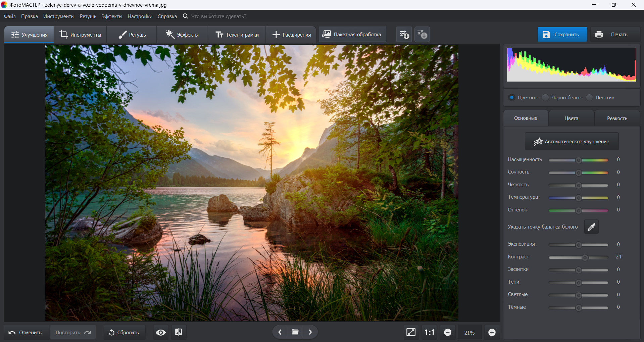Image resolution: width=644 pixels, height=342 pixels.
Task: Open the Эффекты toolbar tab
Action: (182, 35)
